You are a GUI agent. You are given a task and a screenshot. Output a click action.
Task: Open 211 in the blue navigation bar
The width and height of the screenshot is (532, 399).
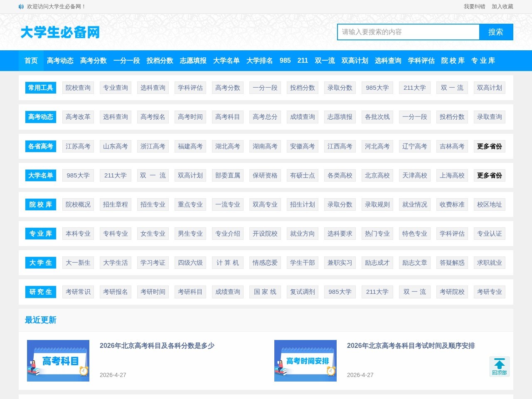coord(303,61)
